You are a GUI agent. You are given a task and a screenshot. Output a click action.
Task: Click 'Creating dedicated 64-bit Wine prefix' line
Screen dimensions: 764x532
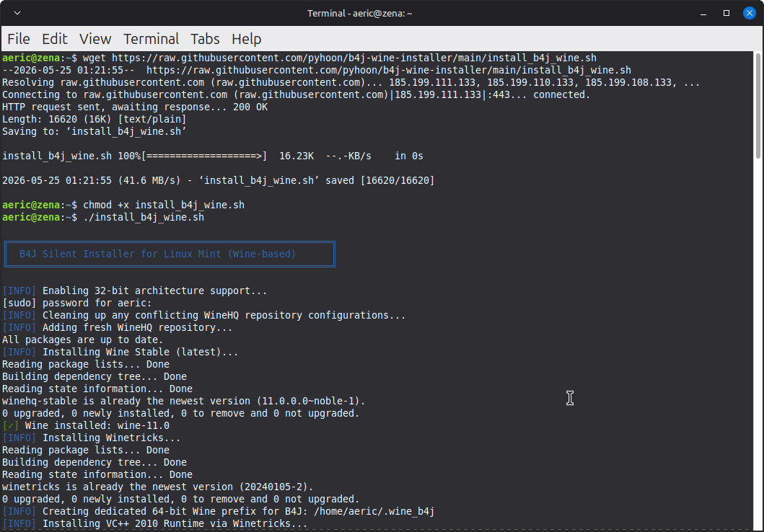pyautogui.click(x=219, y=512)
